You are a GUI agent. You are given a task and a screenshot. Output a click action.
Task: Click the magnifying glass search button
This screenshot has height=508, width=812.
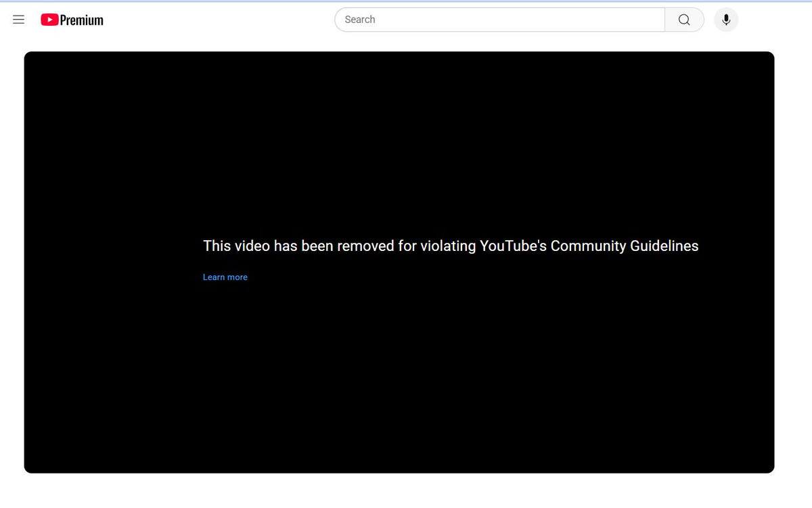coord(684,20)
